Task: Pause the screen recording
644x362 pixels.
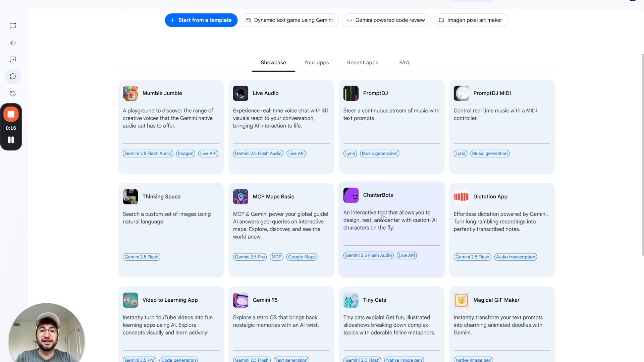Action: point(11,140)
